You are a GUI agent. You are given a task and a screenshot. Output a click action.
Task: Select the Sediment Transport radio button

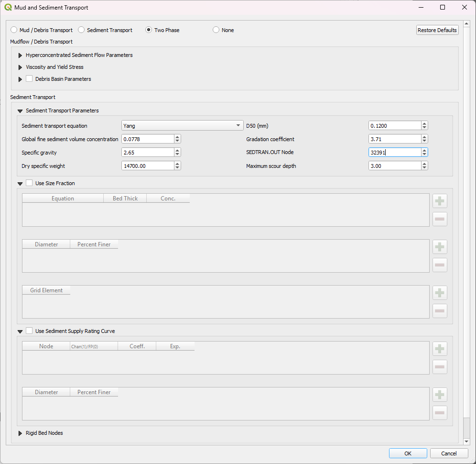tap(81, 30)
